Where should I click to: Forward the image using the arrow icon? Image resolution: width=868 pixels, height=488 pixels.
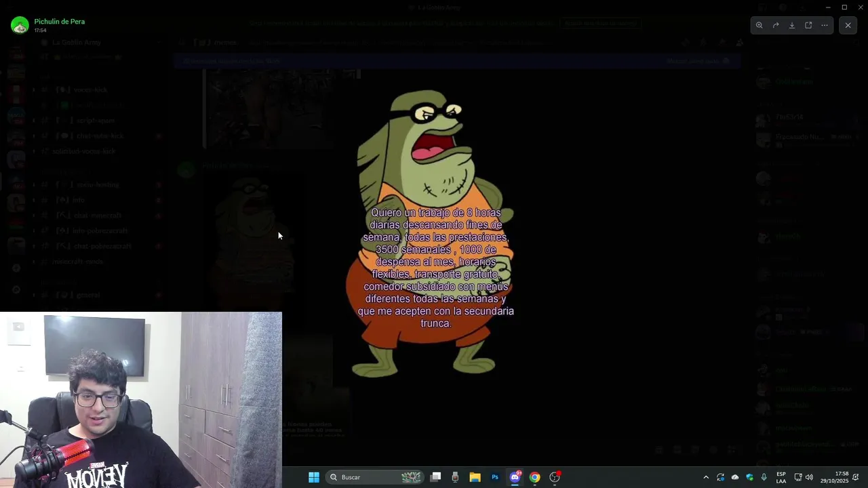tap(776, 25)
